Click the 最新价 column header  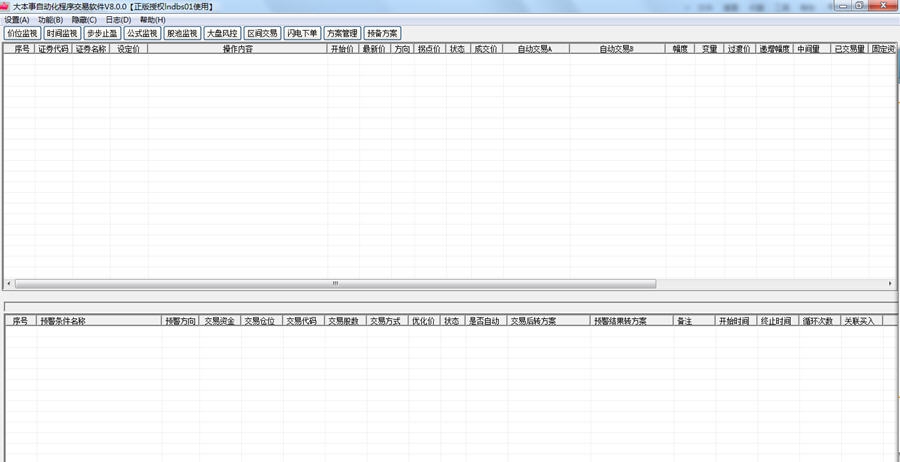click(375, 49)
